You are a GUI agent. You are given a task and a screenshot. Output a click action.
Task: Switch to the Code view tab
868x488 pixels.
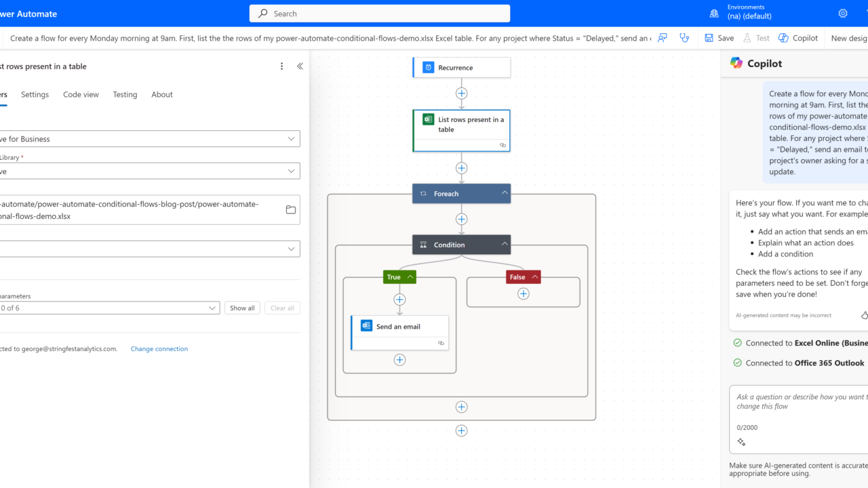coord(81,95)
